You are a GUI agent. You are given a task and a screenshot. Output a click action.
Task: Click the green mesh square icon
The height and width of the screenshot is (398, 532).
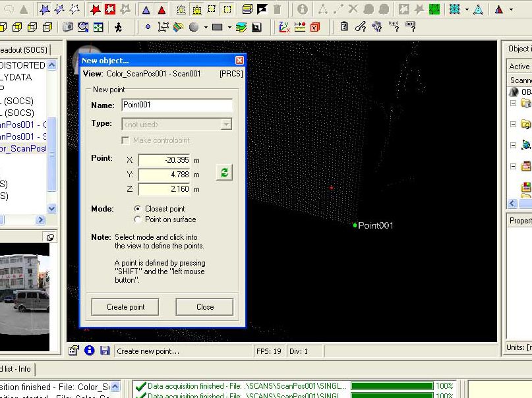pyautogui.click(x=434, y=9)
